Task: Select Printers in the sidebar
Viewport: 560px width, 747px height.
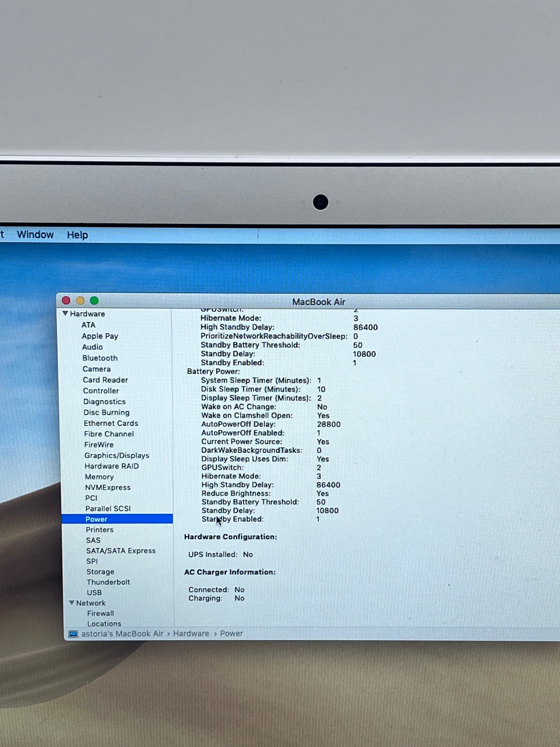Action: tap(100, 530)
